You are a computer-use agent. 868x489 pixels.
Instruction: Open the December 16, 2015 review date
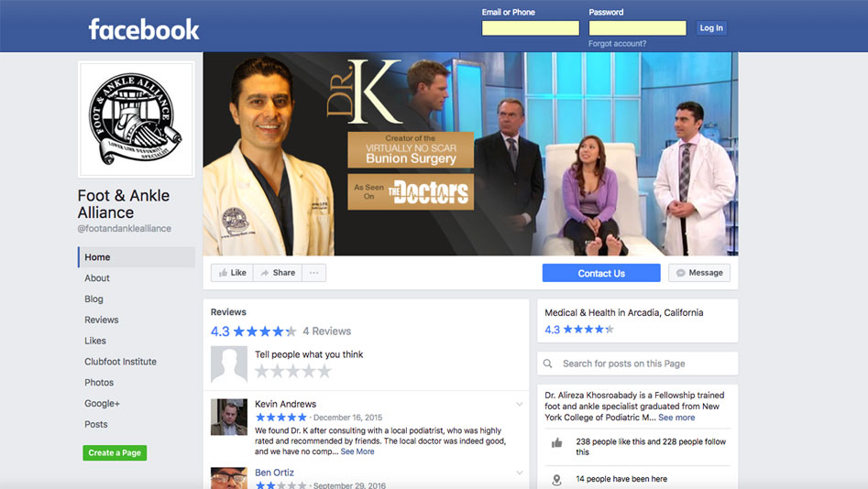tap(347, 418)
